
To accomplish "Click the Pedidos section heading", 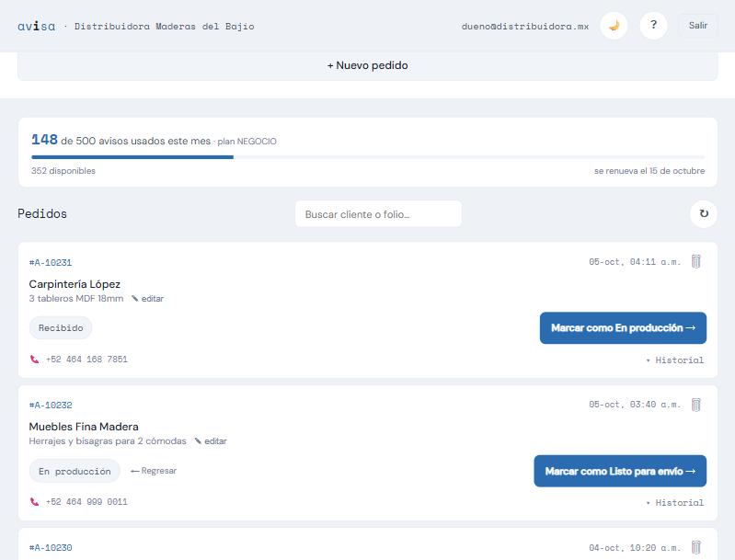I will pyautogui.click(x=42, y=213).
